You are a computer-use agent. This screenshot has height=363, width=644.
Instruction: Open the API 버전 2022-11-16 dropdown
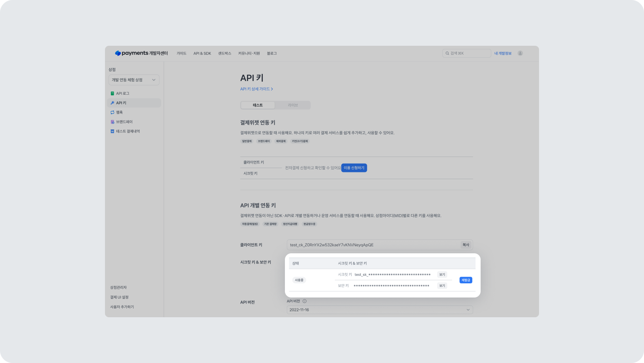[380, 310]
